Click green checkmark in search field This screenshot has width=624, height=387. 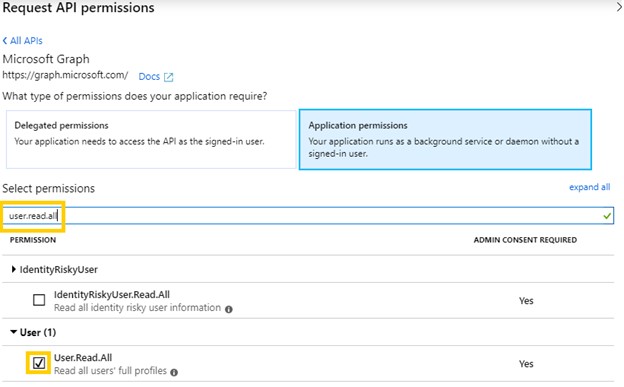(x=607, y=216)
